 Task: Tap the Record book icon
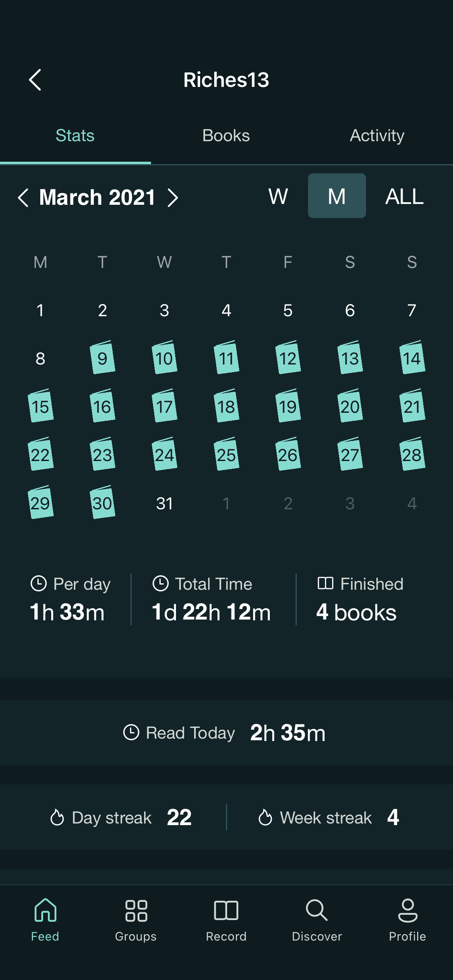pyautogui.click(x=226, y=911)
